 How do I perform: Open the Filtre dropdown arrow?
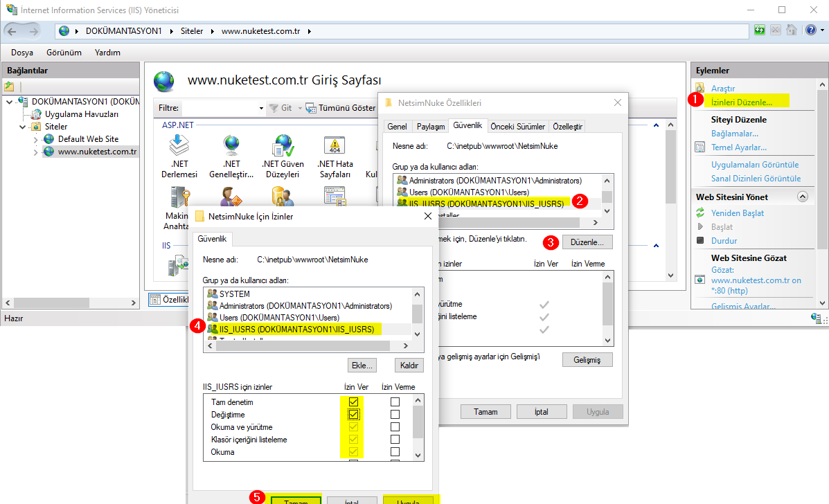pos(261,108)
